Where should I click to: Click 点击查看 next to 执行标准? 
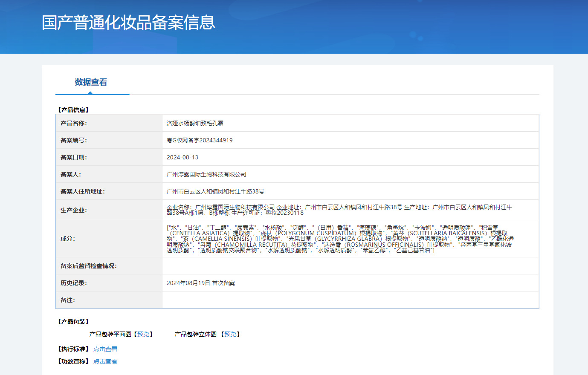tap(105, 349)
